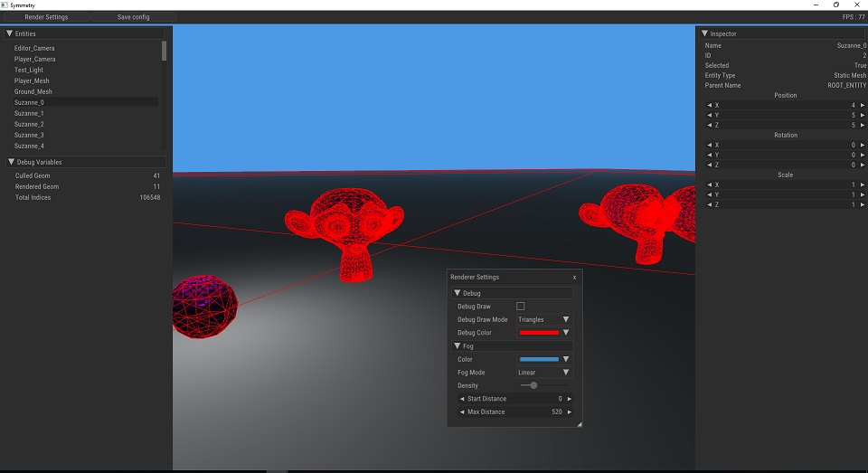This screenshot has height=473, width=868.
Task: Decrease Rotation X with left arrow
Action: click(709, 145)
